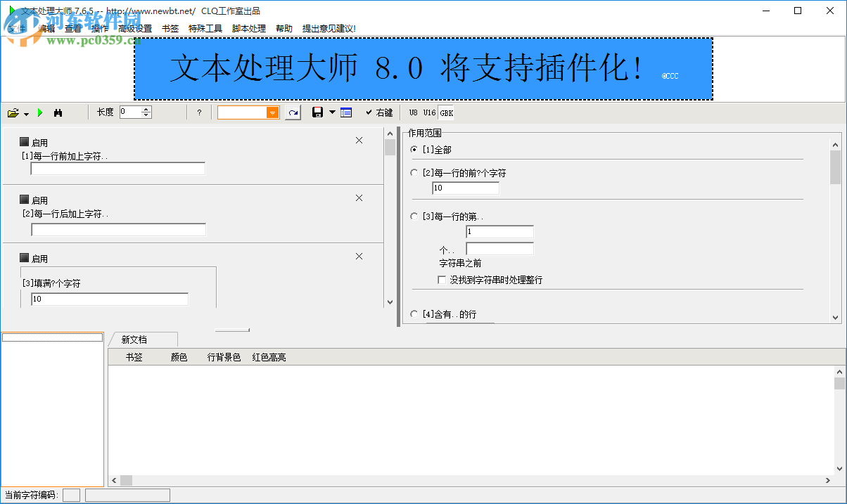
Task: Open a file using the folder icon
Action: coord(13,112)
